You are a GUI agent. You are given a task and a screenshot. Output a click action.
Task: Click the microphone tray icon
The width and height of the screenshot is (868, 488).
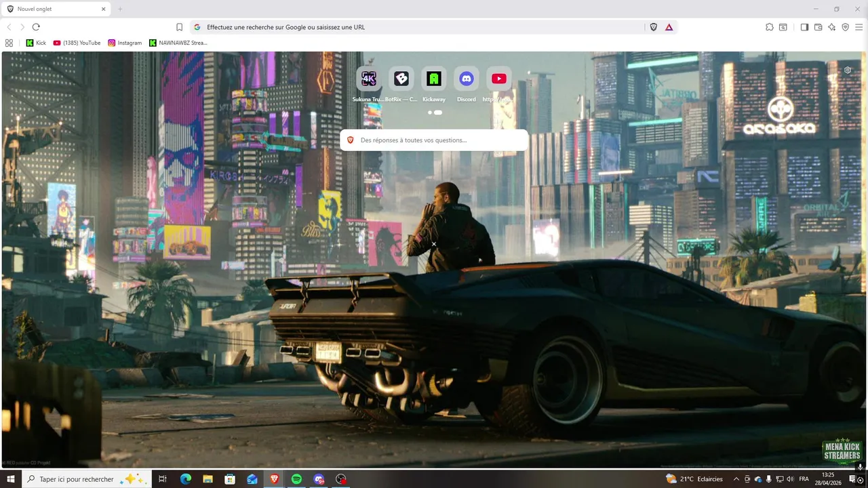[769, 479]
